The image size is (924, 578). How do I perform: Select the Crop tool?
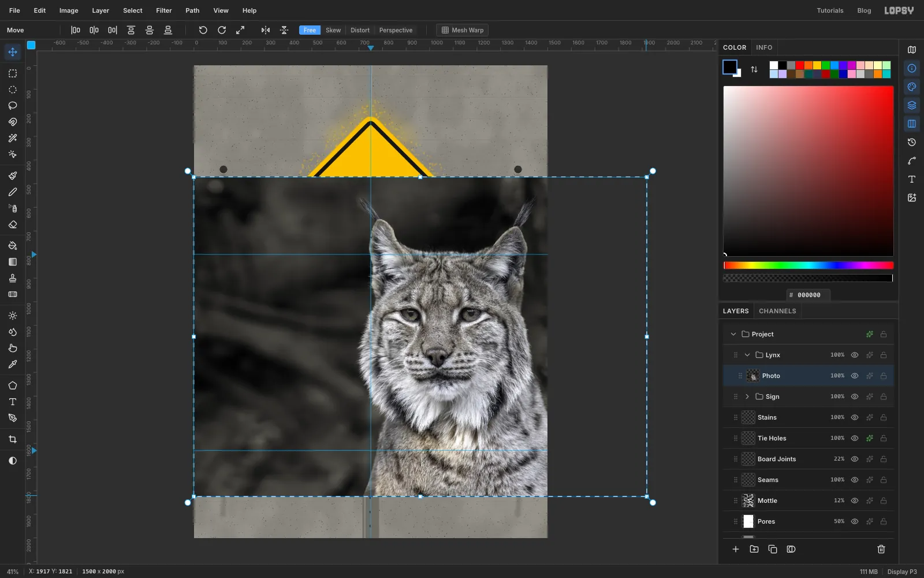pyautogui.click(x=13, y=439)
